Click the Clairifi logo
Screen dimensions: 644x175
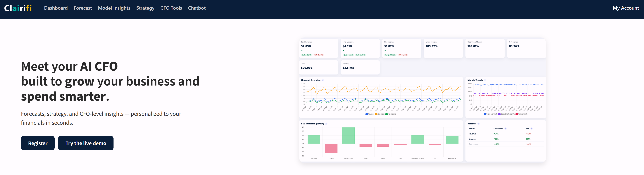[x=18, y=8]
